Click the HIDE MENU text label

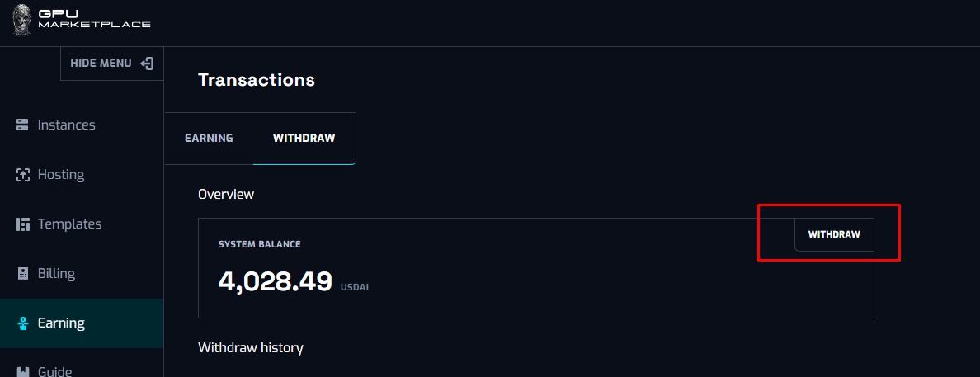tap(101, 64)
